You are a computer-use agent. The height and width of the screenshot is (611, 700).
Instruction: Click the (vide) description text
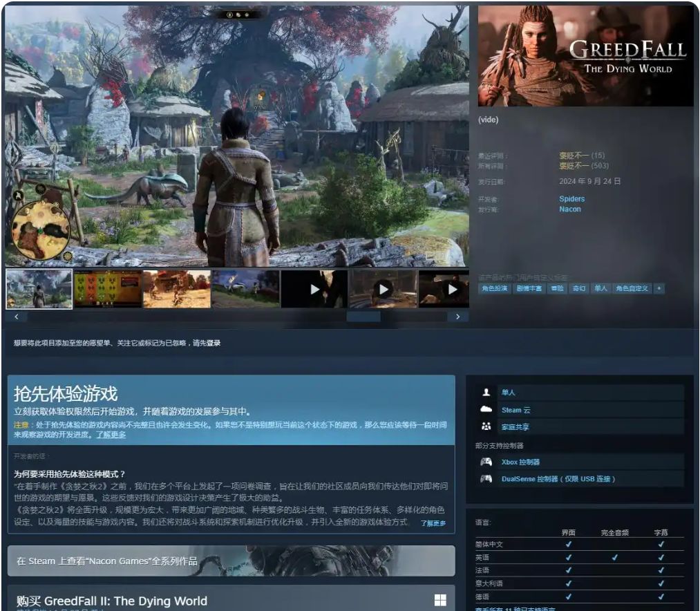point(488,120)
